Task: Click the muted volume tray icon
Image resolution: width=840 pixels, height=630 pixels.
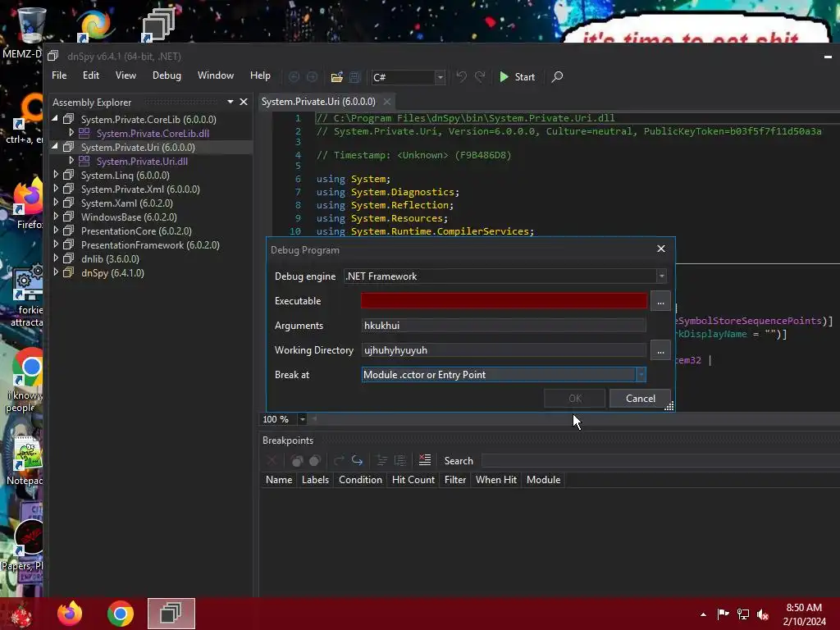Action: click(x=763, y=614)
